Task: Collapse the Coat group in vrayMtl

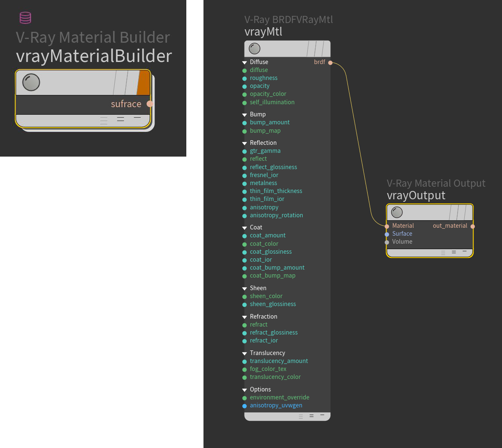Action: [x=245, y=228]
